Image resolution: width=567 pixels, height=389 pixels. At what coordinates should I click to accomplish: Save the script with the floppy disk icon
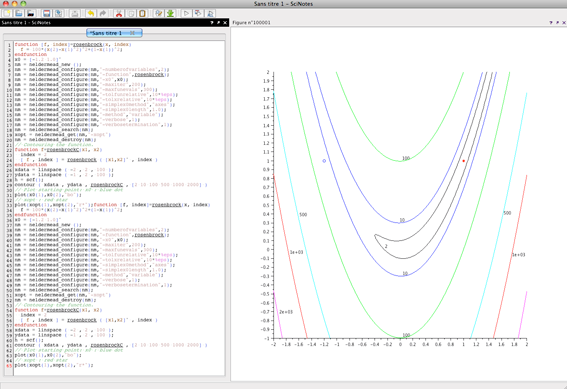tap(47, 13)
